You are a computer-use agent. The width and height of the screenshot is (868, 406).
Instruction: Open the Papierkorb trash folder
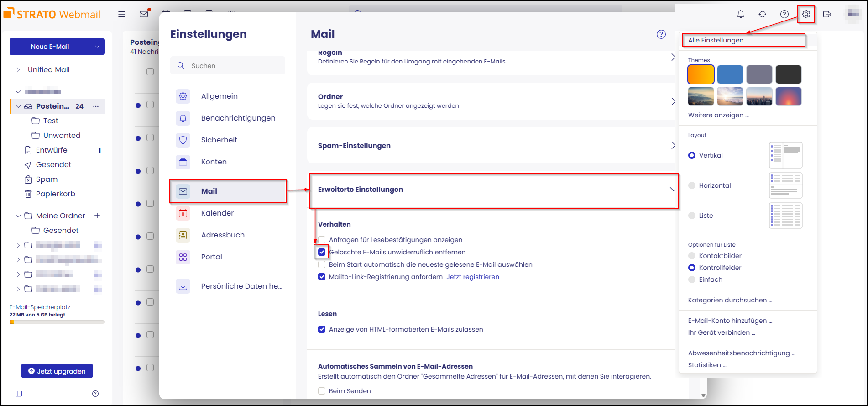tap(56, 194)
